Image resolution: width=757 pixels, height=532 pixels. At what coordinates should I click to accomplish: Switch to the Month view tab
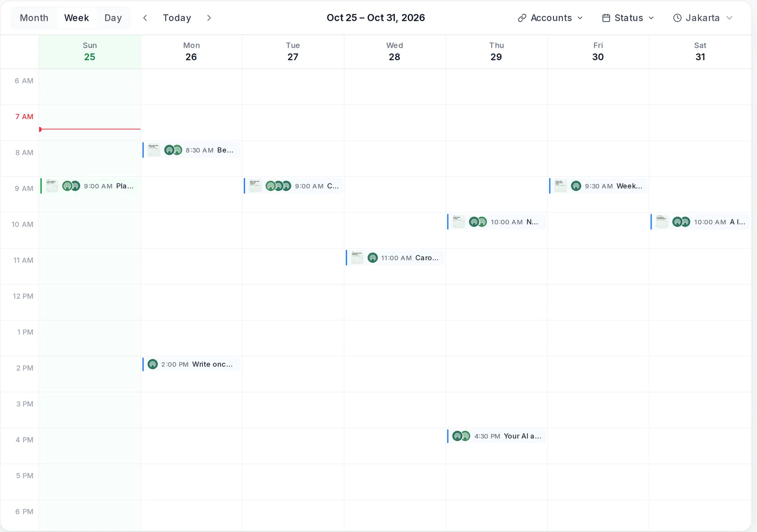click(x=34, y=18)
